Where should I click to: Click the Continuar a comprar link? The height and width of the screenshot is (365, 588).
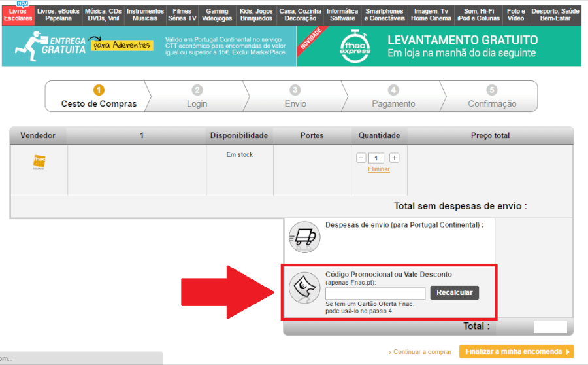419,352
